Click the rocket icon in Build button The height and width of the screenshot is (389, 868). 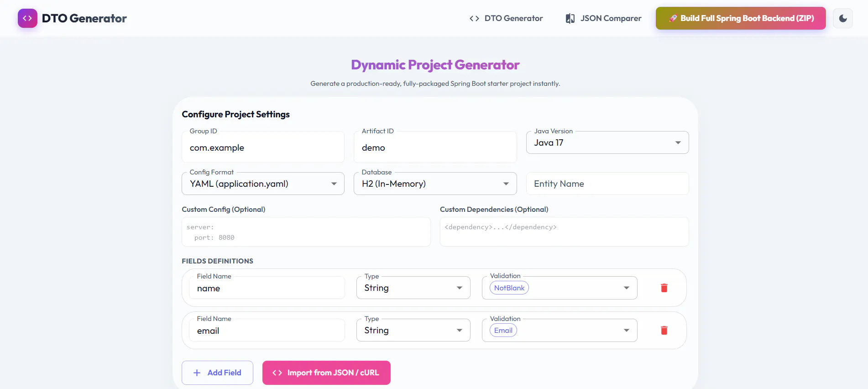tap(673, 18)
